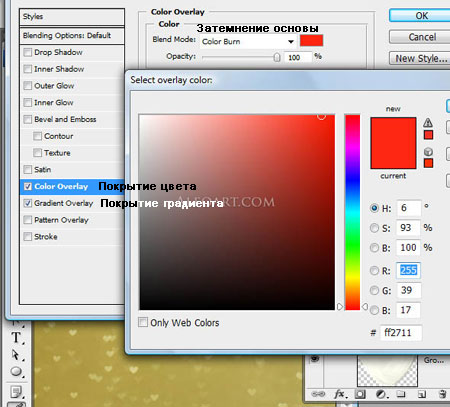
Task: Click the hue slider right arrow marker
Action: 365,306
